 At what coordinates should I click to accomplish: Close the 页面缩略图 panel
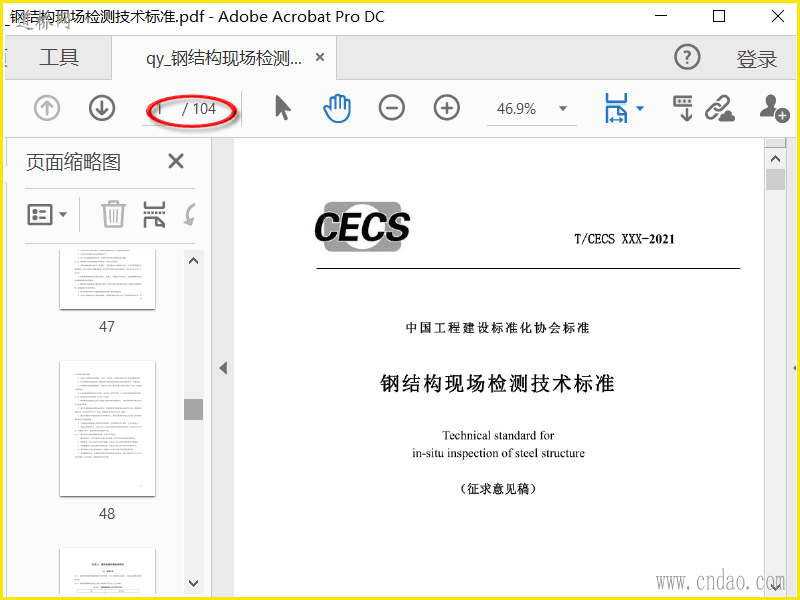coord(176,161)
